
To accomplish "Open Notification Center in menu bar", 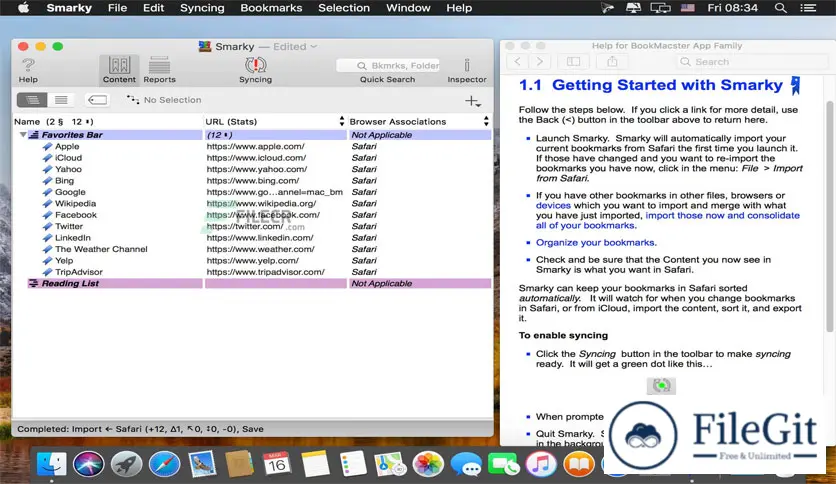I will (x=808, y=8).
